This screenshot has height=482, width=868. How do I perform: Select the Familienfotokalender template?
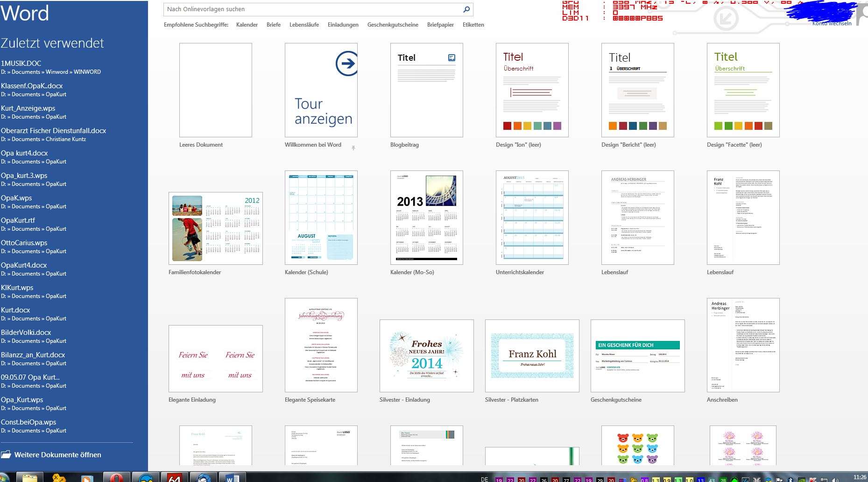click(216, 228)
